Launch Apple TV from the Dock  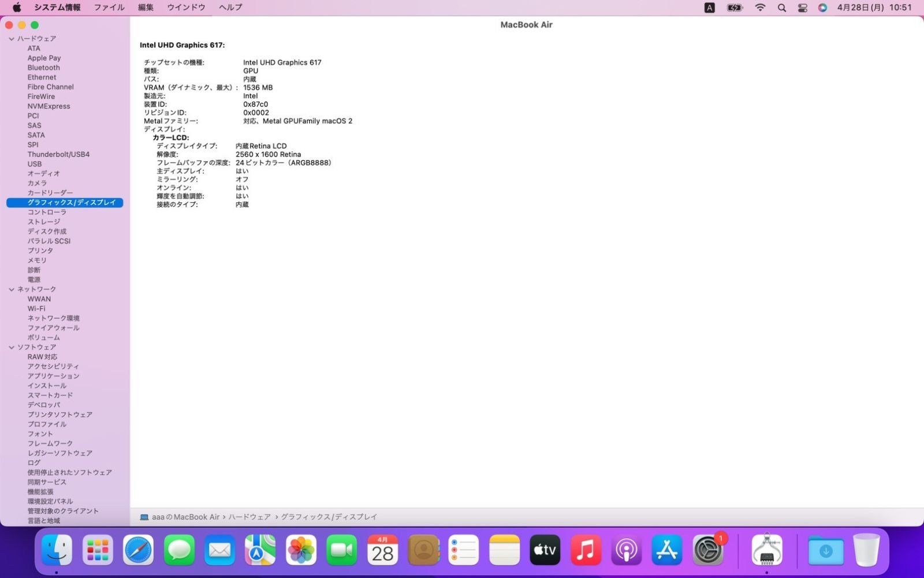(x=545, y=550)
